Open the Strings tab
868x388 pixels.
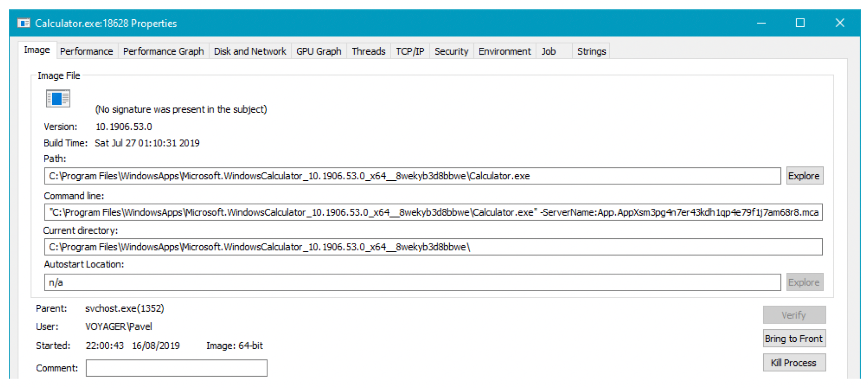click(x=591, y=51)
